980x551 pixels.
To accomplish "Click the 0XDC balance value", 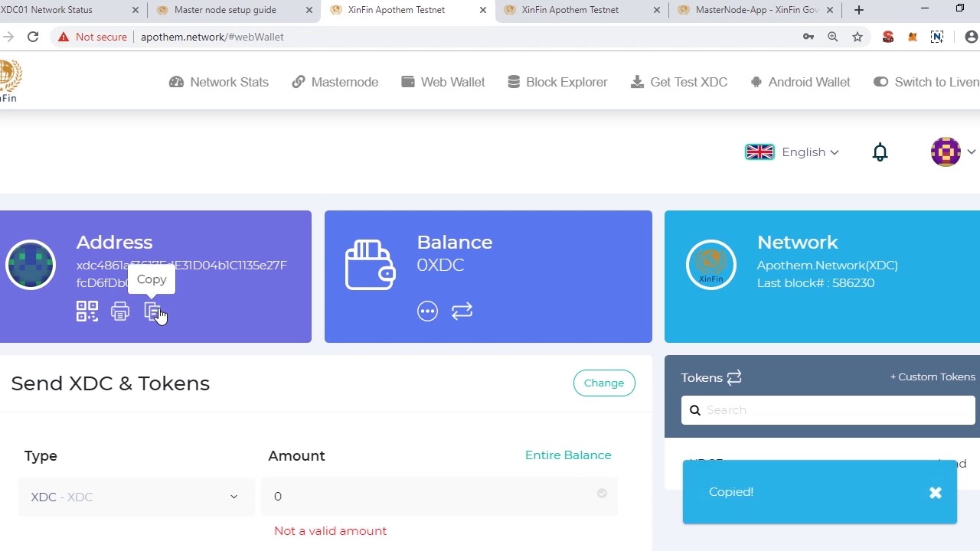I will pyautogui.click(x=440, y=265).
